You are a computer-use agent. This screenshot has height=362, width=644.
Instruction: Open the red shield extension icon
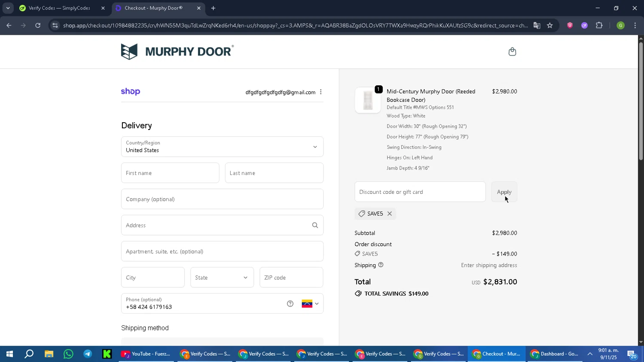pos(570,25)
